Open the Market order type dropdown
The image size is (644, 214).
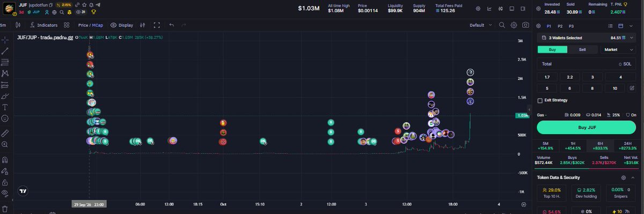pos(618,49)
